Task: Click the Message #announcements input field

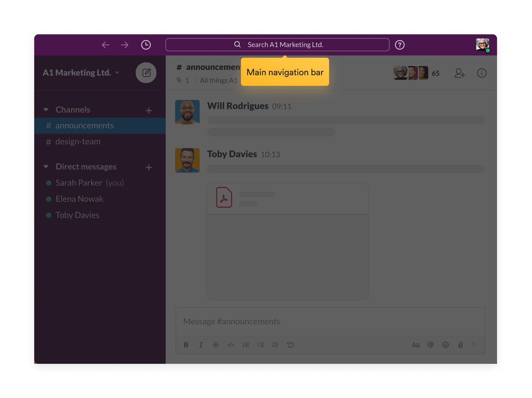Action: tap(331, 322)
